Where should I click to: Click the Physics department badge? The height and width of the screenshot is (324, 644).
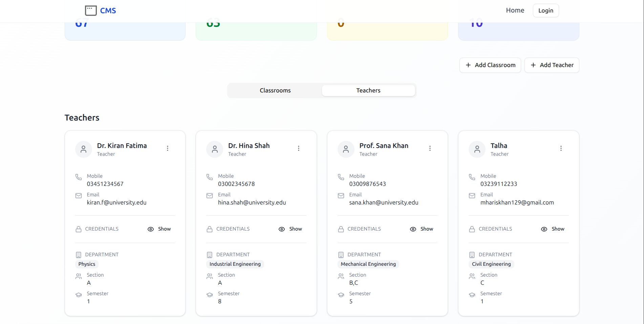click(x=87, y=264)
